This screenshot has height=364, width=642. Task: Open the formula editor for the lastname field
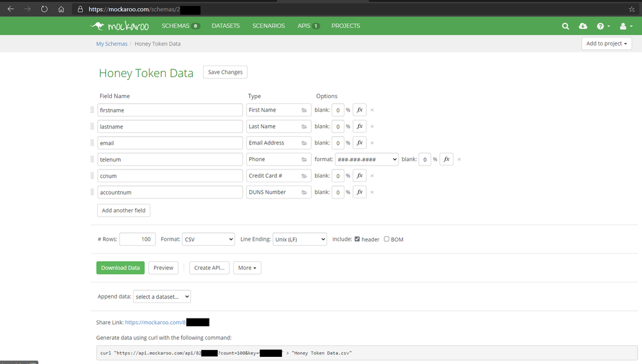pos(359,126)
